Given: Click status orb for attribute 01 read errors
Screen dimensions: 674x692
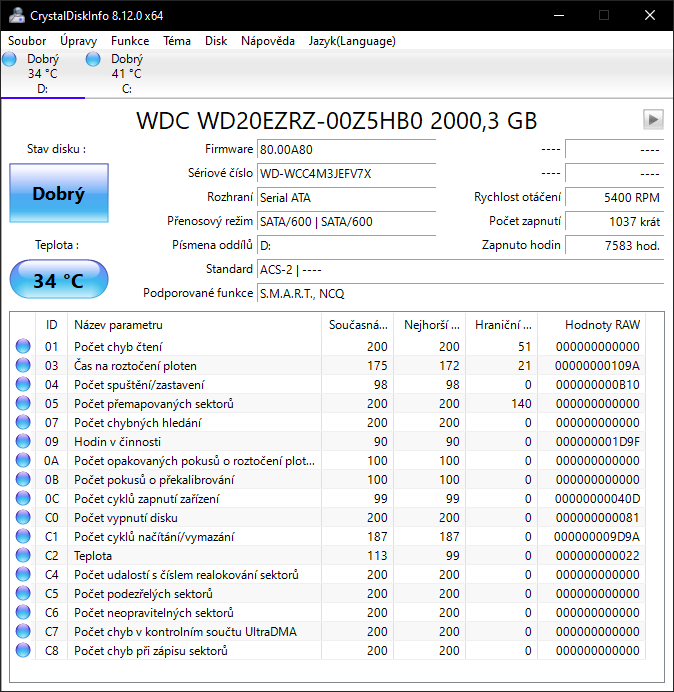Looking at the screenshot, I should click(x=23, y=347).
